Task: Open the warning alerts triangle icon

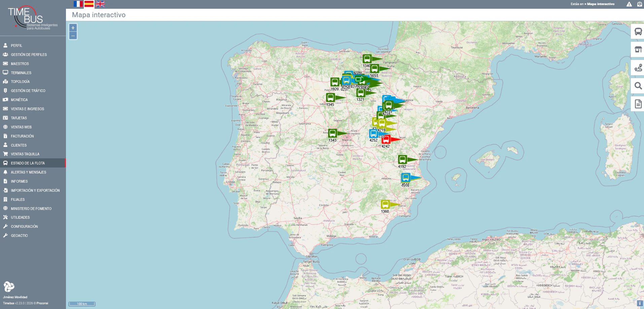Action: pos(629,4)
